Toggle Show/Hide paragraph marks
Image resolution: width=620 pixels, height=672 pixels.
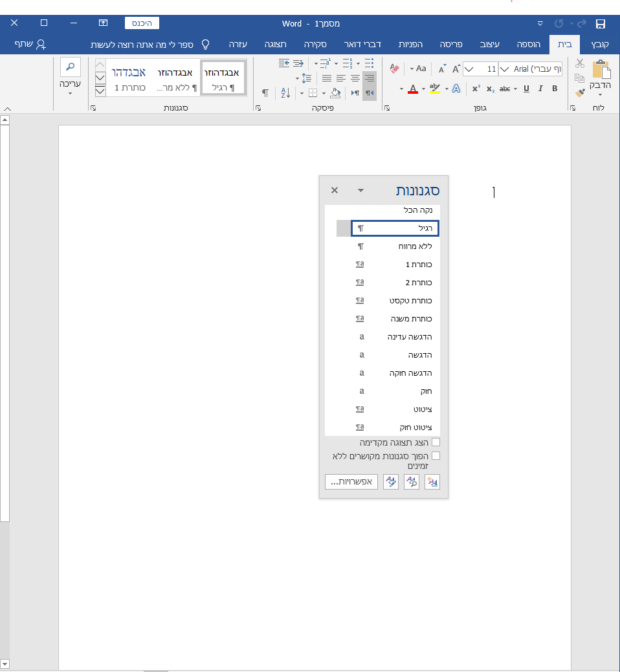[x=265, y=92]
